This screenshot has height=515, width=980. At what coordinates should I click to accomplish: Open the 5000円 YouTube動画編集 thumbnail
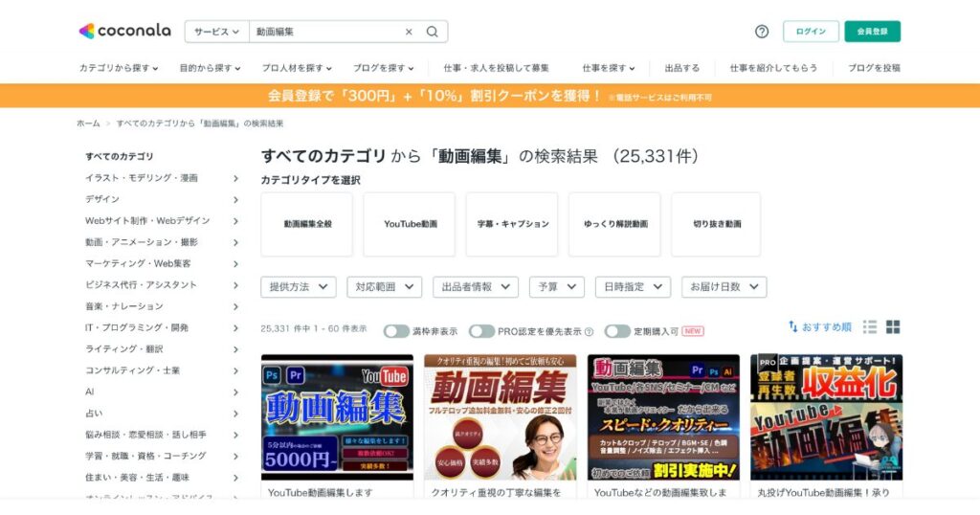(x=338, y=416)
